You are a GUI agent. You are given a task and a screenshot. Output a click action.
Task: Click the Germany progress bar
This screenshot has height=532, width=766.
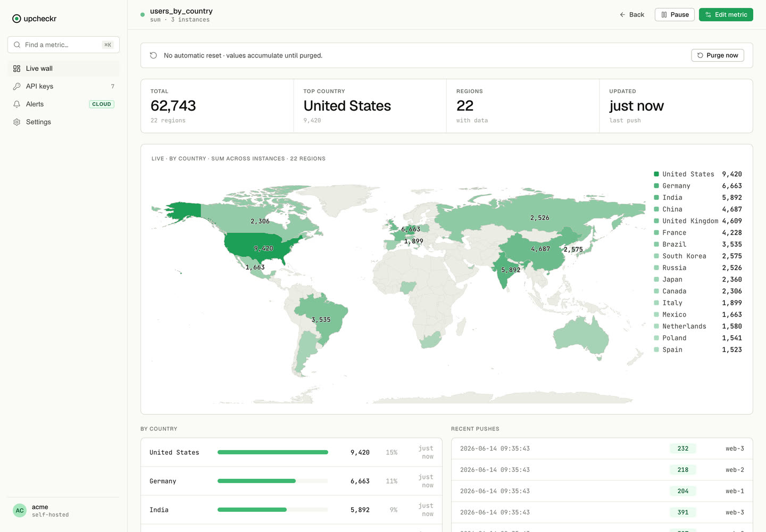coord(273,481)
